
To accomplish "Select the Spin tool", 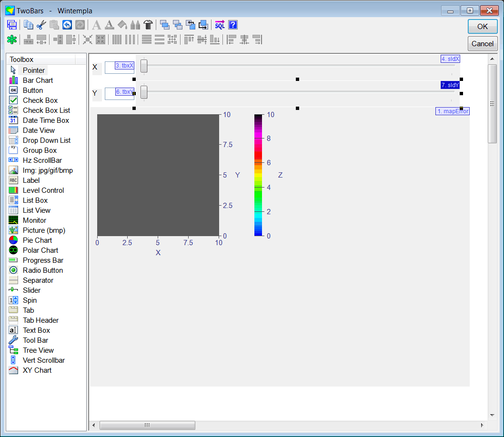I will 30,300.
